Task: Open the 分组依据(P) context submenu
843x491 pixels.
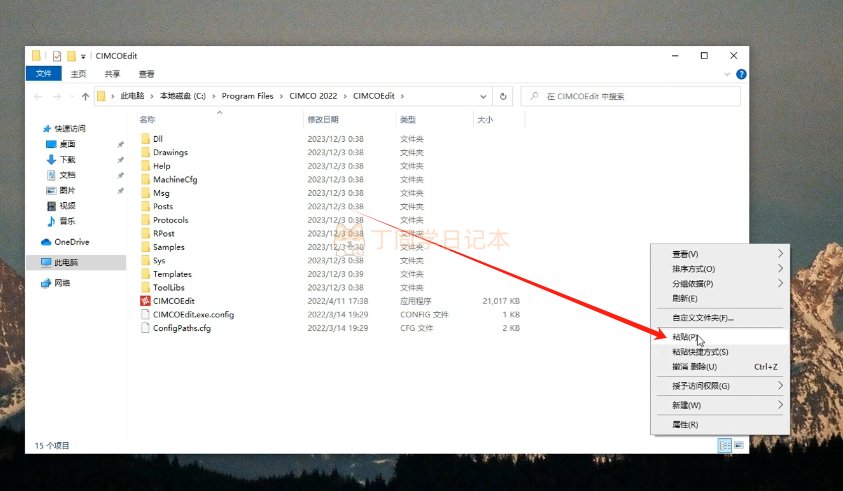Action: (720, 283)
